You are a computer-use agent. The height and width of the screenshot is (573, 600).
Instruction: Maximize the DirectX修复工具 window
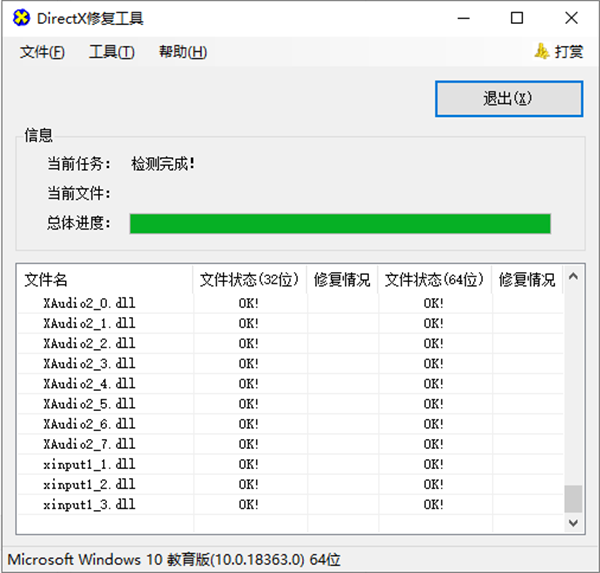[517, 18]
